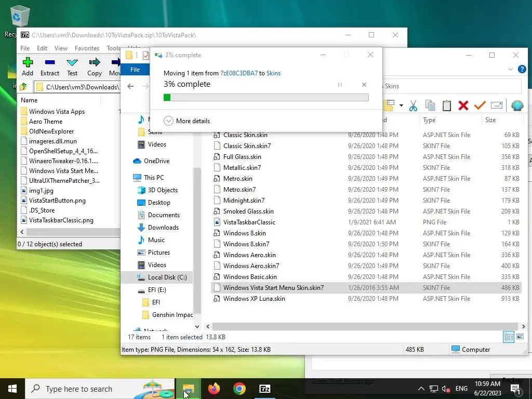Expand More details in move dialog
This screenshot has height=399, width=532.
(x=187, y=121)
